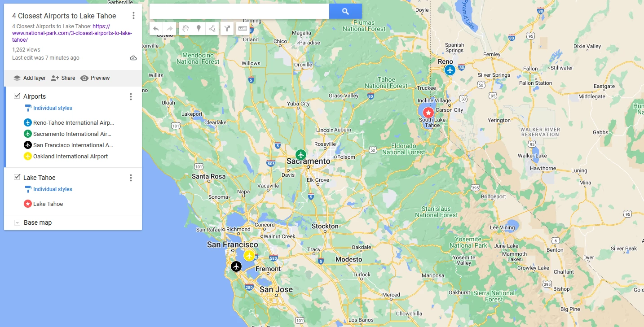Open Lake Tahoe layer three-dot options

(x=131, y=178)
